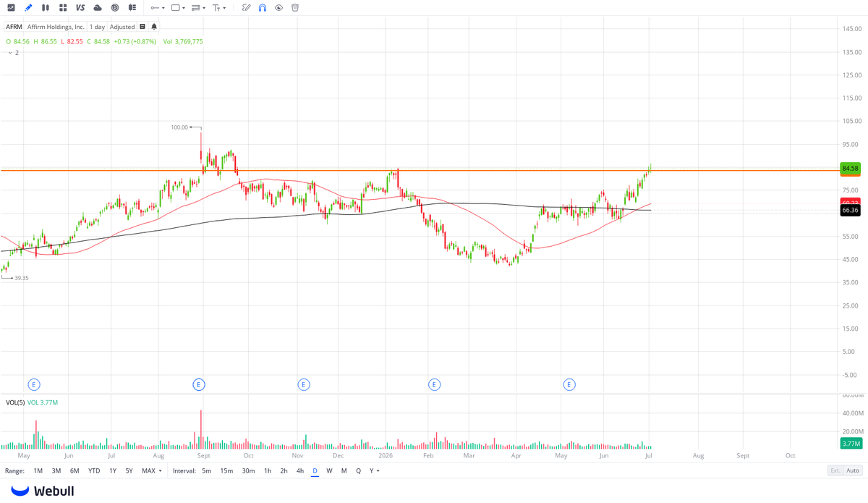Click the circular replay icon
This screenshot has height=503, width=868.
[115, 8]
